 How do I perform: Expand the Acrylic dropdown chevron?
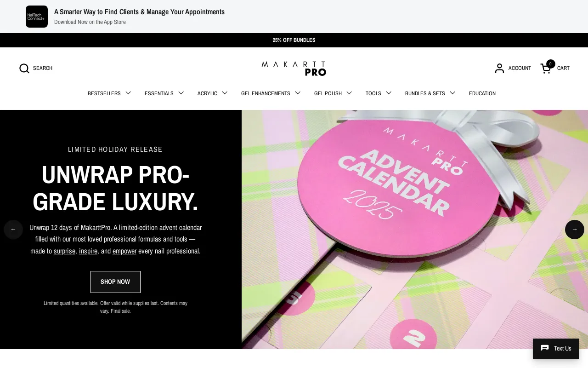(225, 93)
